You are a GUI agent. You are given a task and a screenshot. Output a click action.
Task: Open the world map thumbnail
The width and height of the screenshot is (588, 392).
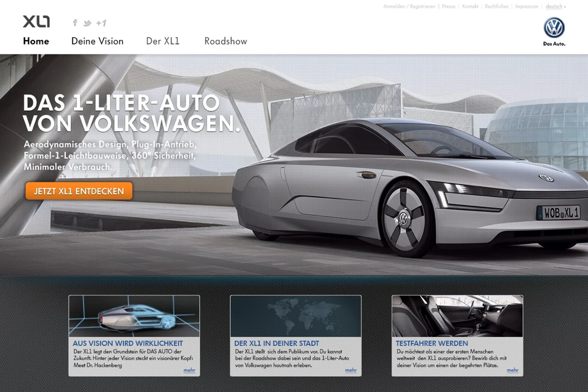tap(295, 316)
